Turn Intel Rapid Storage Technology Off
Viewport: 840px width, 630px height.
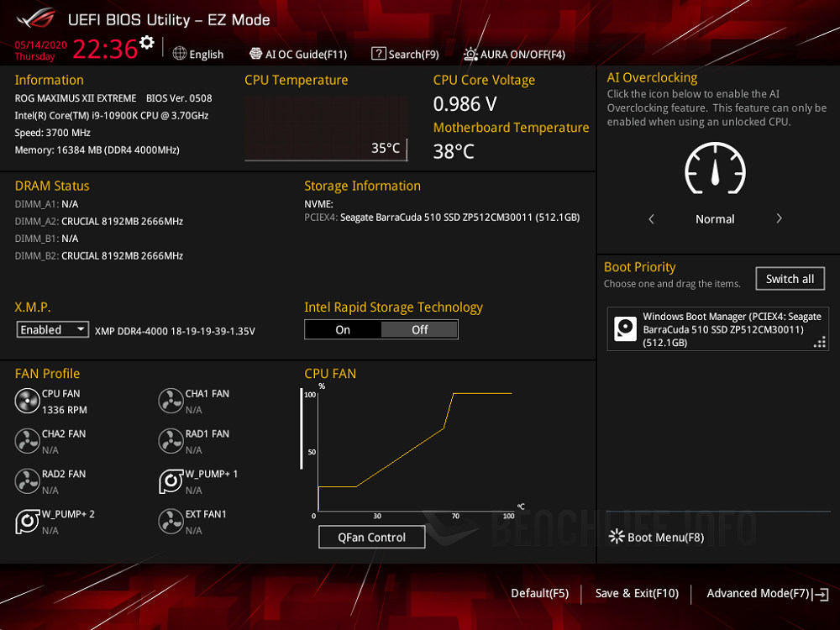pyautogui.click(x=419, y=330)
